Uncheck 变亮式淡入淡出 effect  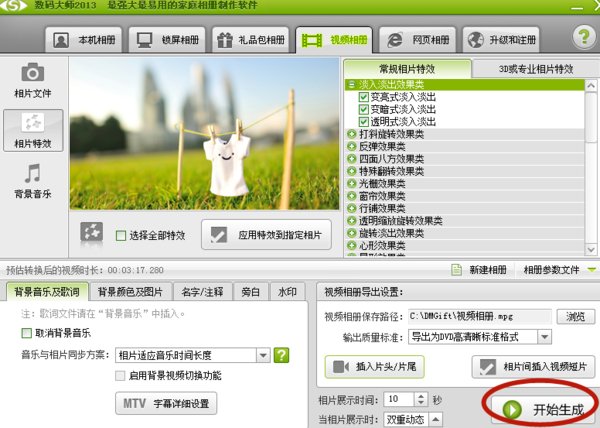(x=364, y=97)
